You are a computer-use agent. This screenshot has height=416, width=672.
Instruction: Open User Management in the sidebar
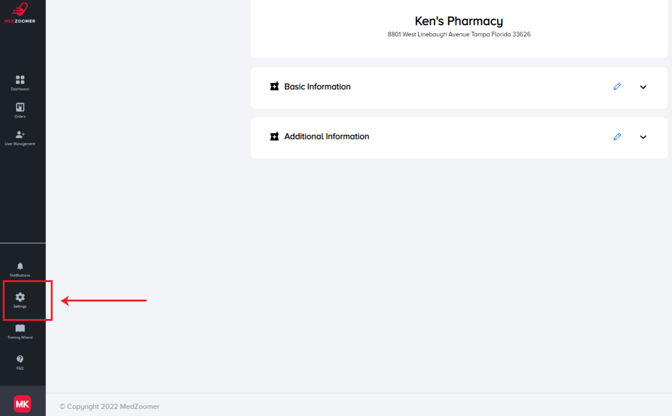20,138
